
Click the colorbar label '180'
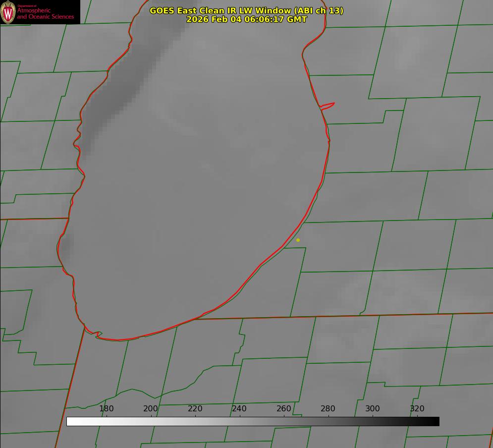[106, 408]
